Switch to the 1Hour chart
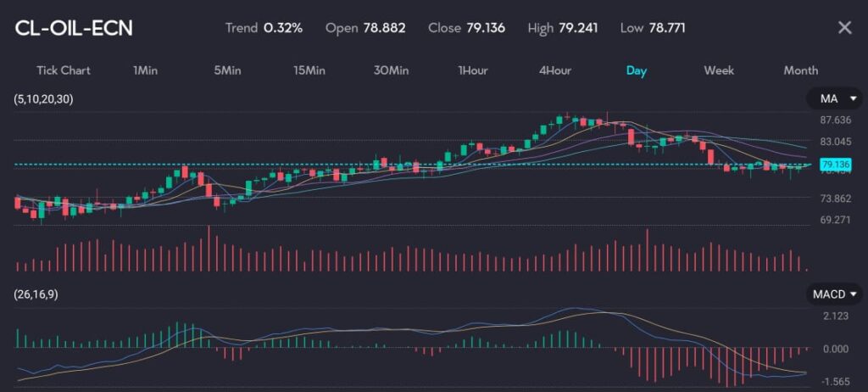Screen dimensions: 868x392 pos(472,70)
